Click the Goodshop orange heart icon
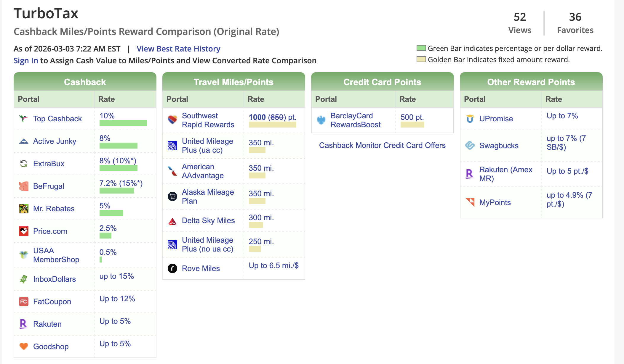624x364 pixels. click(23, 346)
